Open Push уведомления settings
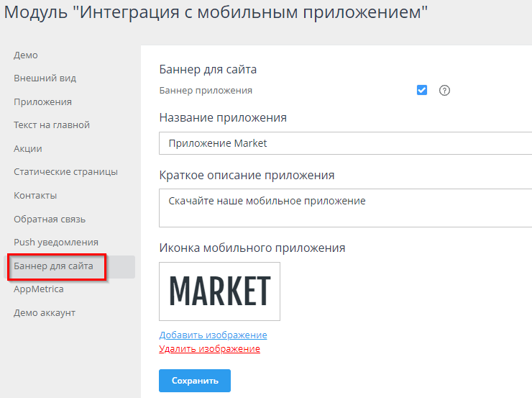 [56, 243]
